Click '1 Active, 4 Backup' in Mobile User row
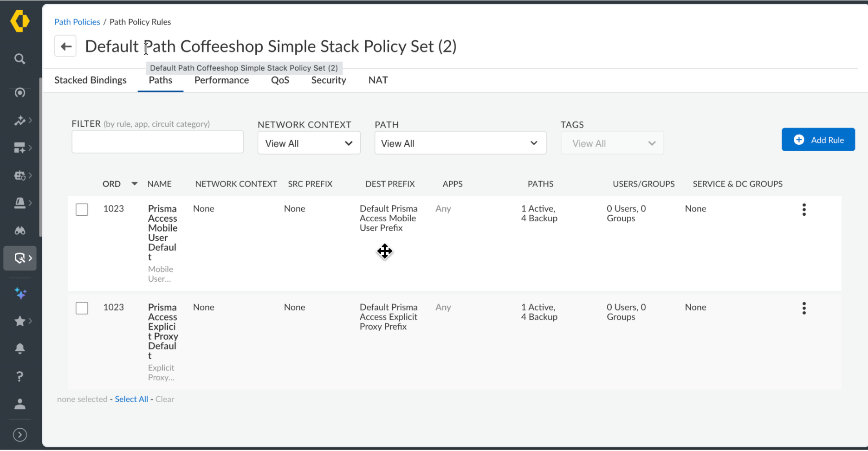 539,213
